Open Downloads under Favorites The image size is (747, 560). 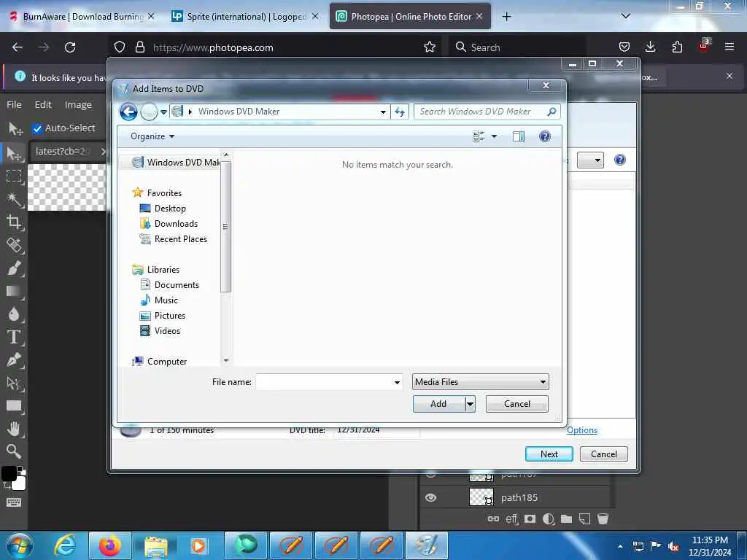click(x=176, y=224)
